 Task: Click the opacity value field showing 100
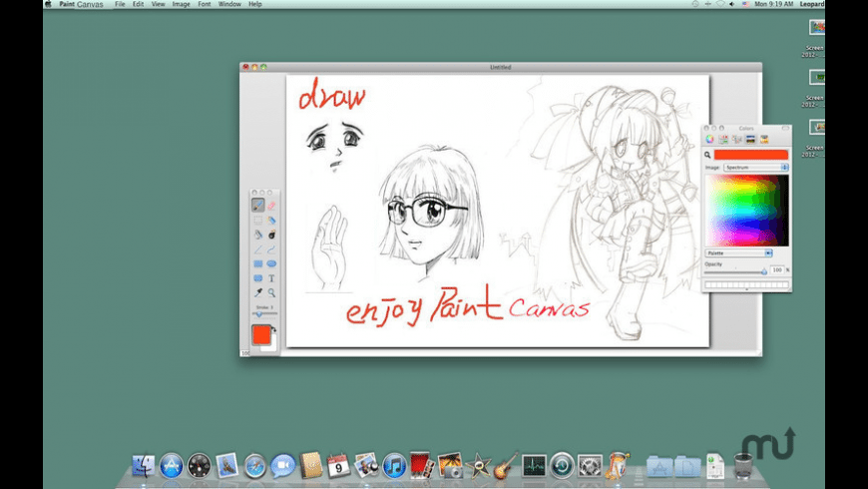pyautogui.click(x=777, y=269)
